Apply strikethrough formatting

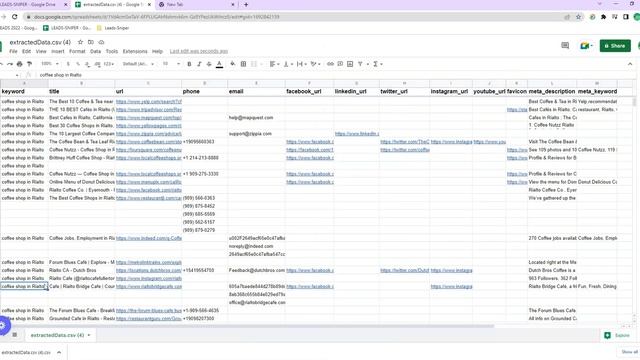[209, 64]
